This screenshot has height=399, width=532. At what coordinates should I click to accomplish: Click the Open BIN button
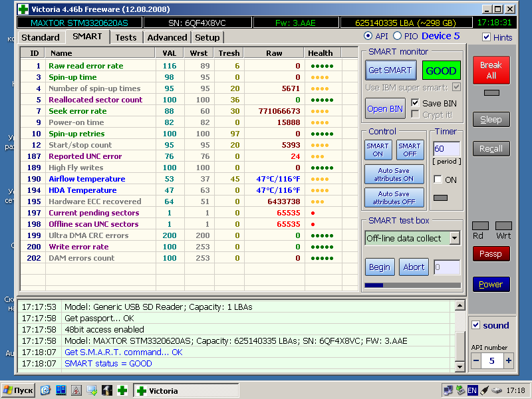pos(385,108)
